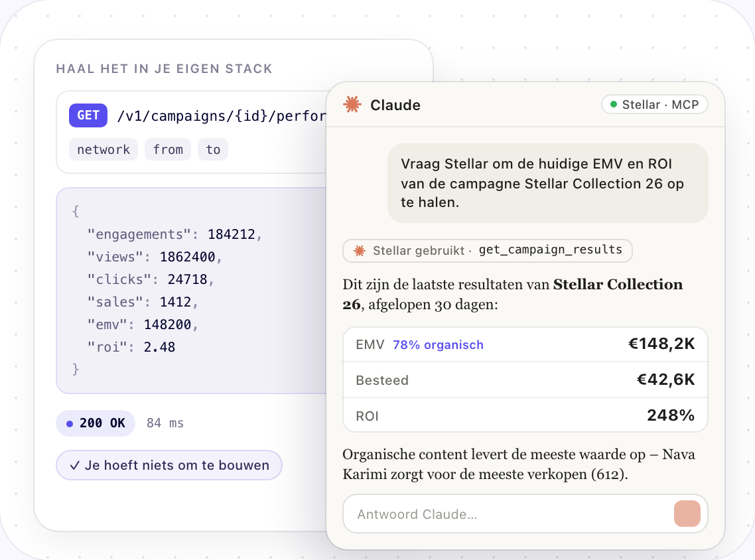Click the views value 1862400
The image size is (755, 560).
tap(187, 257)
